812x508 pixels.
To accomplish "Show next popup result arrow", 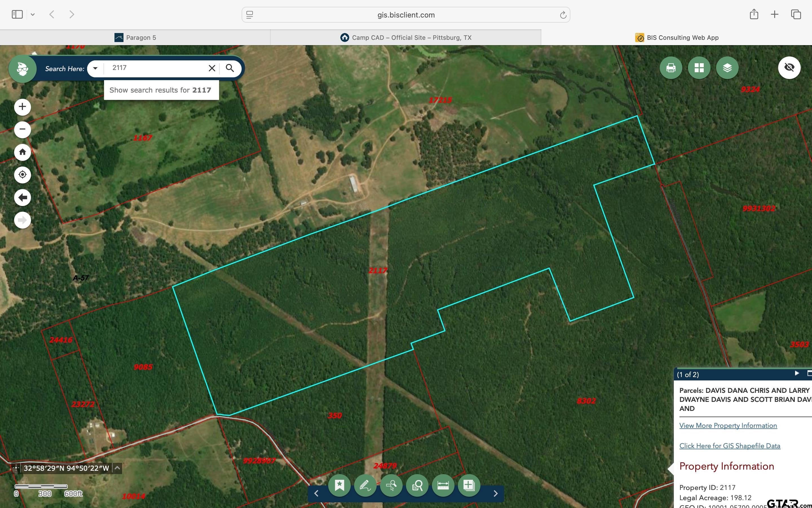I will point(797,373).
